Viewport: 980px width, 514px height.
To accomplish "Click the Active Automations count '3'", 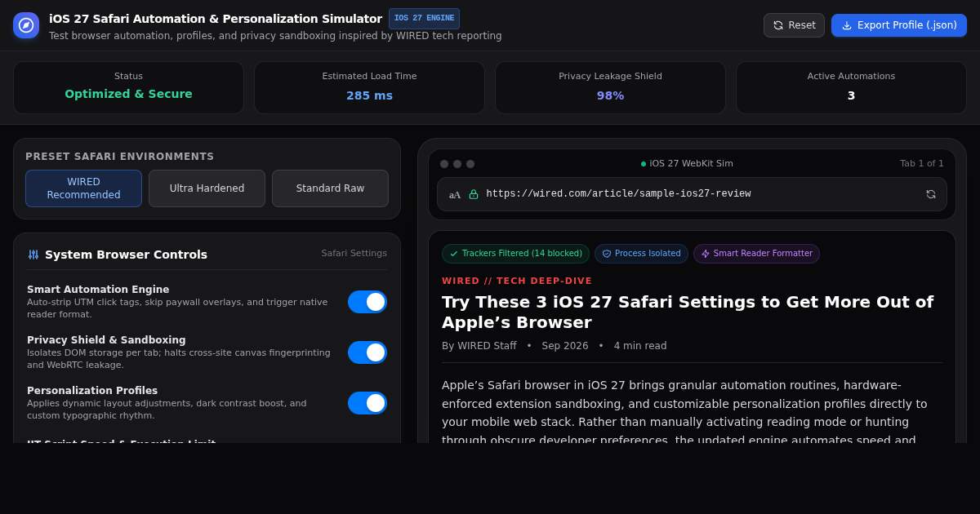I will (851, 95).
